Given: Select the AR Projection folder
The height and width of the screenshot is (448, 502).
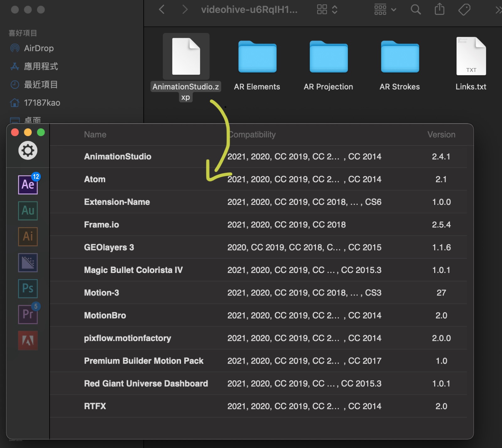Looking at the screenshot, I should tap(328, 56).
